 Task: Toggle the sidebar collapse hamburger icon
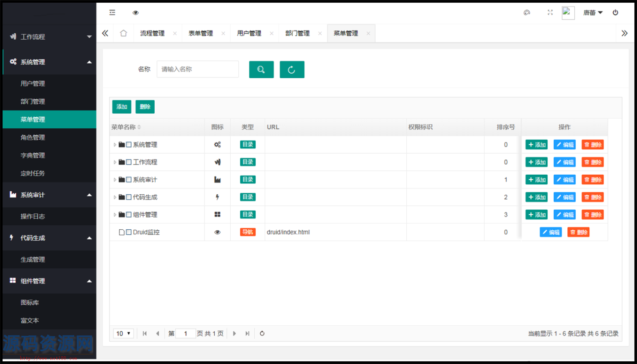(x=112, y=13)
